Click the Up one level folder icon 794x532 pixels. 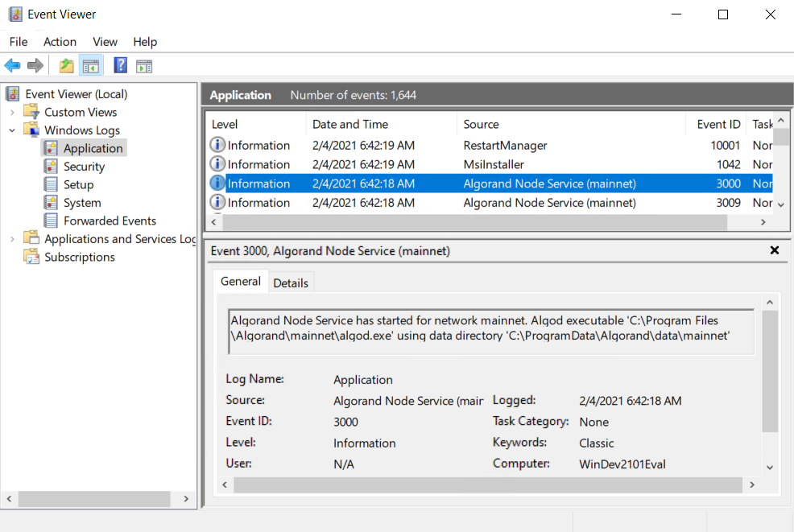(x=66, y=66)
